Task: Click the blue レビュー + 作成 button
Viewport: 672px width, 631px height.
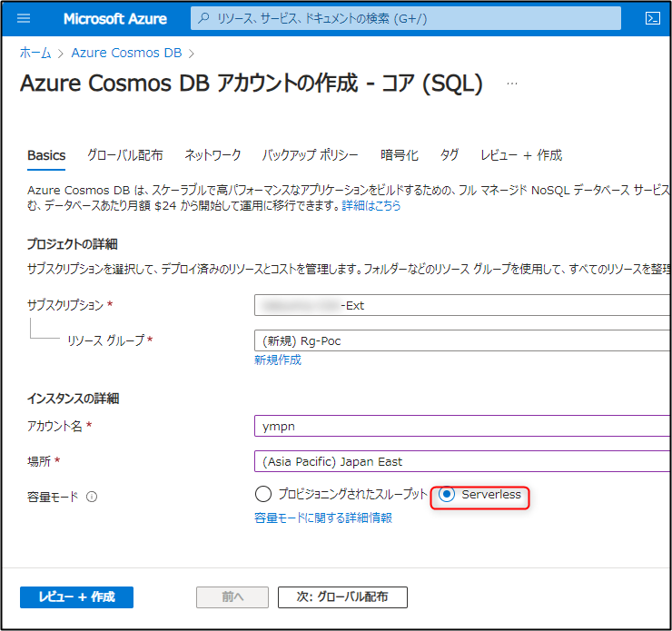Action: (x=76, y=596)
